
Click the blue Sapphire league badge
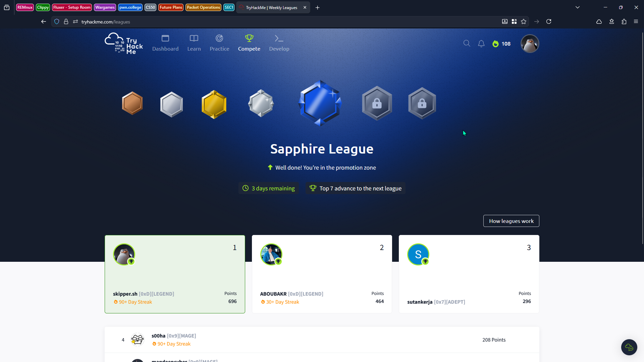(x=320, y=103)
